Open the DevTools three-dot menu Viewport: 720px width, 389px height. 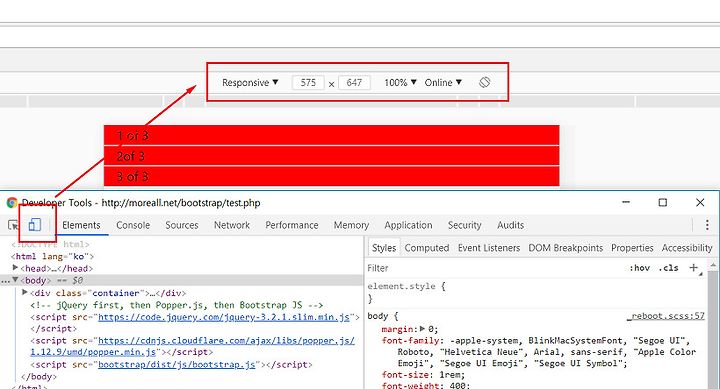click(x=707, y=225)
